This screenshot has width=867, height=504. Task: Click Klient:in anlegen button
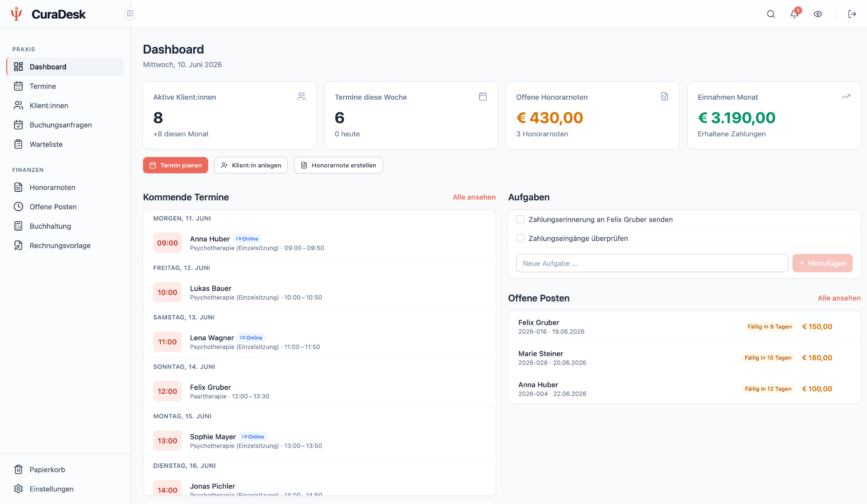[x=251, y=165]
